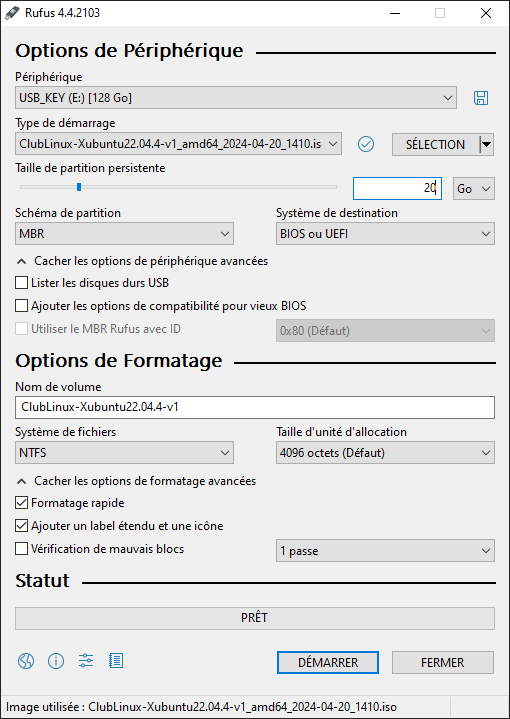Toggle Vérification de mauvais blocs checkbox
510x719 pixels.
pyautogui.click(x=22, y=548)
